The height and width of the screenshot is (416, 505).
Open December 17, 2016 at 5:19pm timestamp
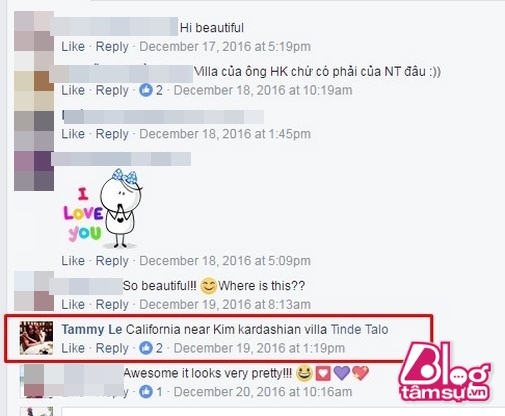point(225,47)
